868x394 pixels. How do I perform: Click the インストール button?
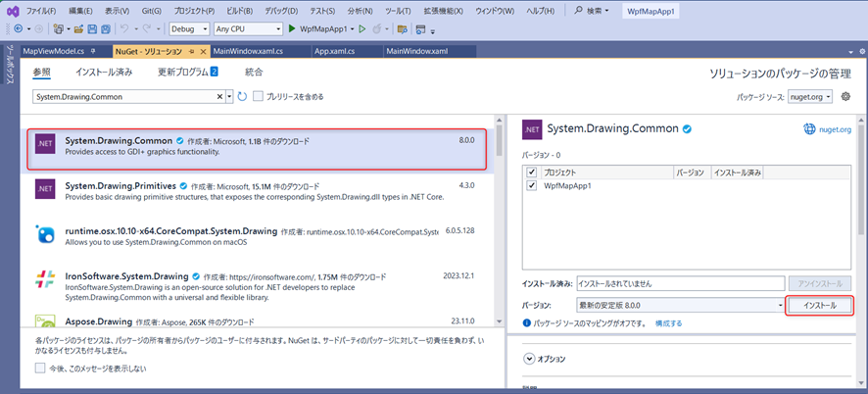(x=819, y=306)
